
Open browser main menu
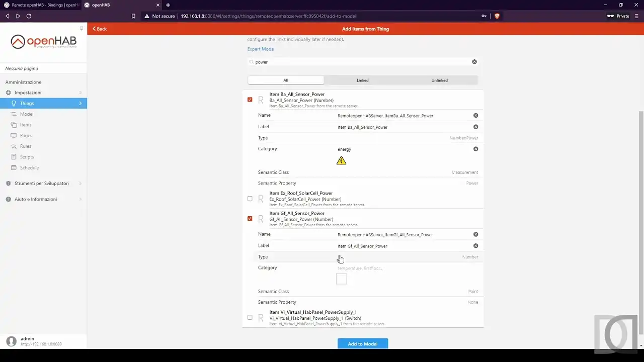(636, 16)
